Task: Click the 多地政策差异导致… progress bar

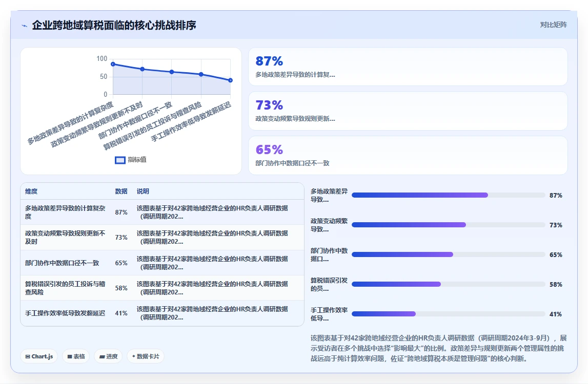Action: (x=448, y=195)
